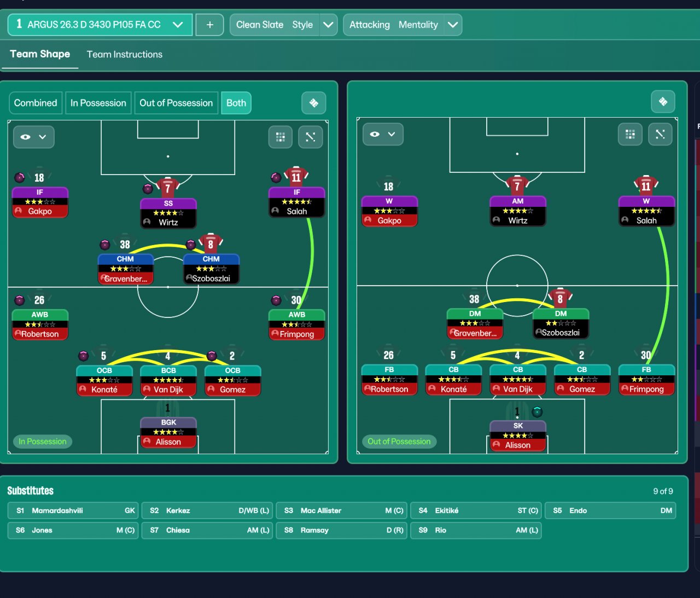Click Szoboszlai number 8 shirt in possession
Screen dimensions: 700x598
click(x=211, y=244)
